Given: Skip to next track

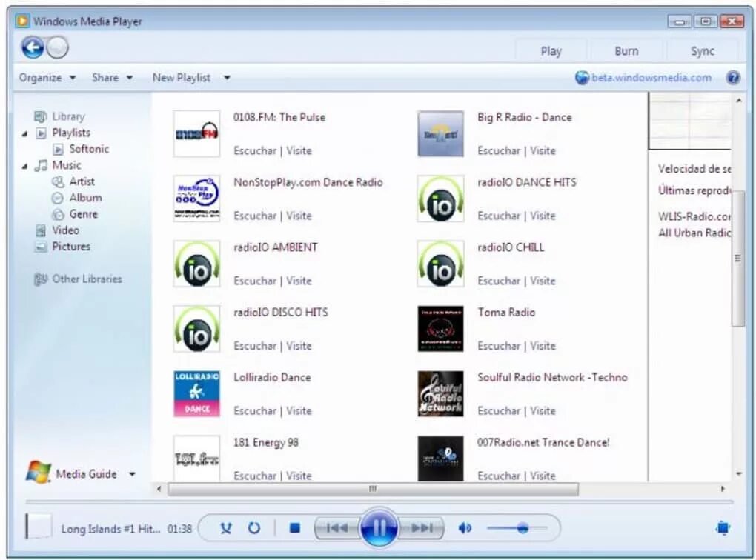Looking at the screenshot, I should [x=422, y=528].
